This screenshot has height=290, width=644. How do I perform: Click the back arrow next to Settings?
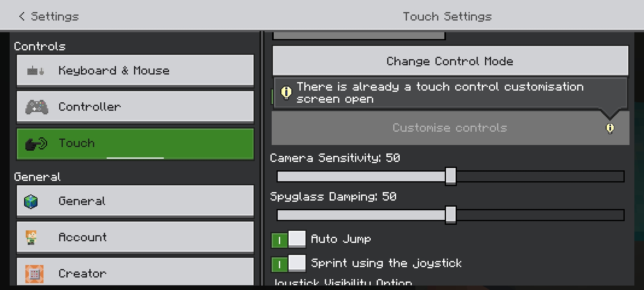coord(22,17)
